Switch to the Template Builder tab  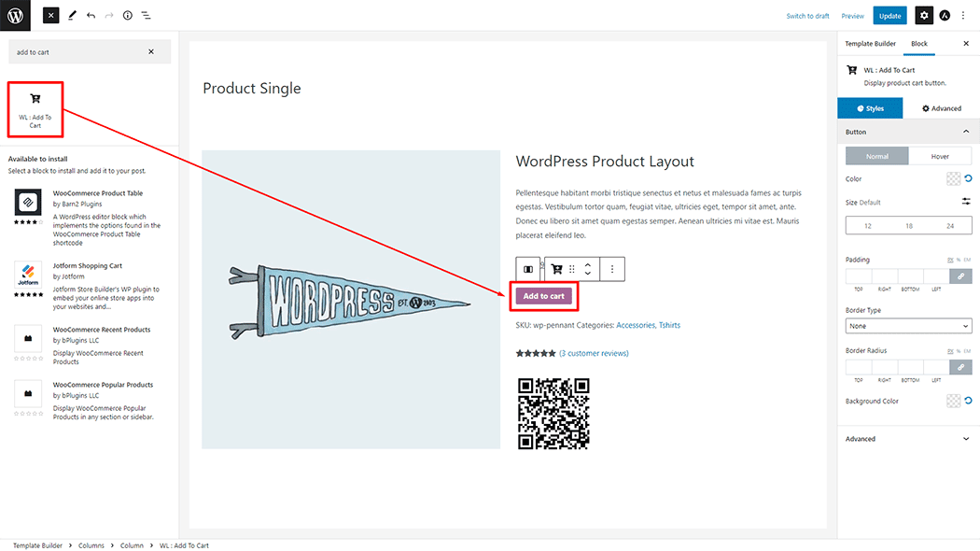pos(870,44)
